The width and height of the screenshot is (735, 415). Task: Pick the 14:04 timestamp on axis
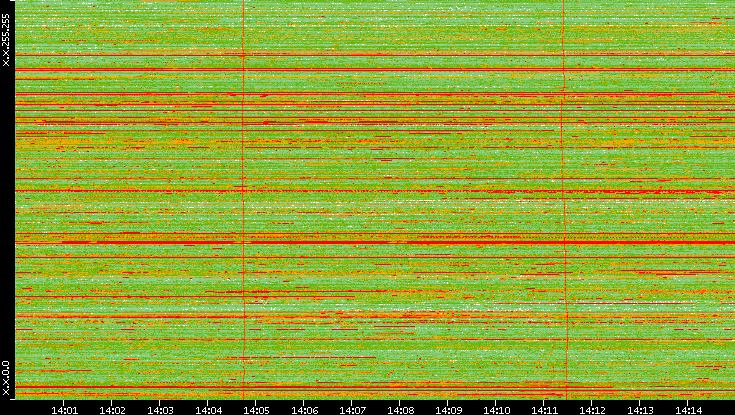click(208, 409)
